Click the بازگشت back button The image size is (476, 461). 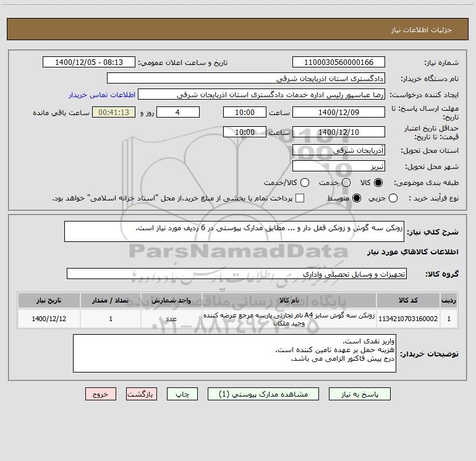(x=142, y=394)
